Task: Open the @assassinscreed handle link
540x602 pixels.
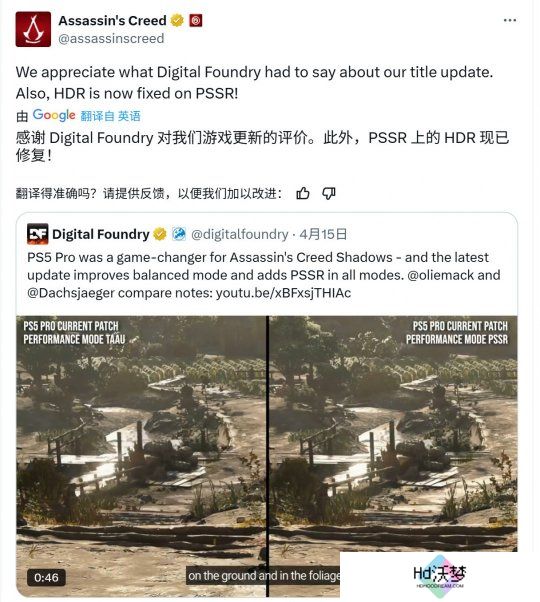Action: (111, 38)
